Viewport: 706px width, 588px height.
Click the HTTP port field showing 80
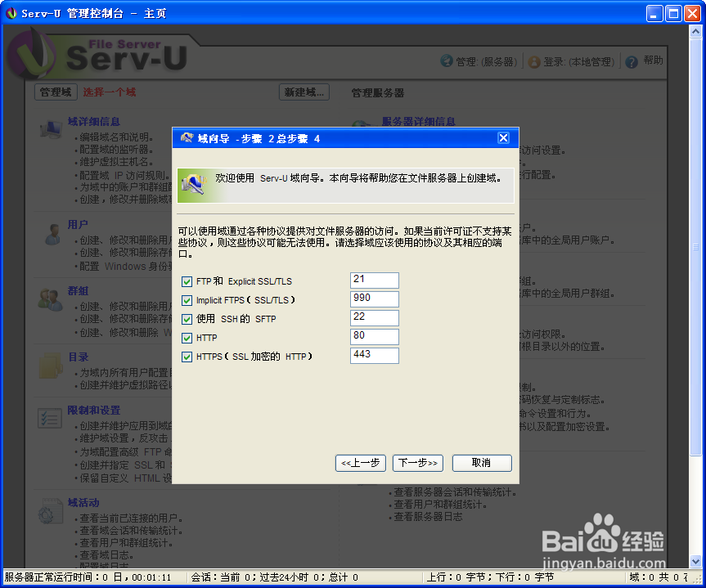click(374, 337)
